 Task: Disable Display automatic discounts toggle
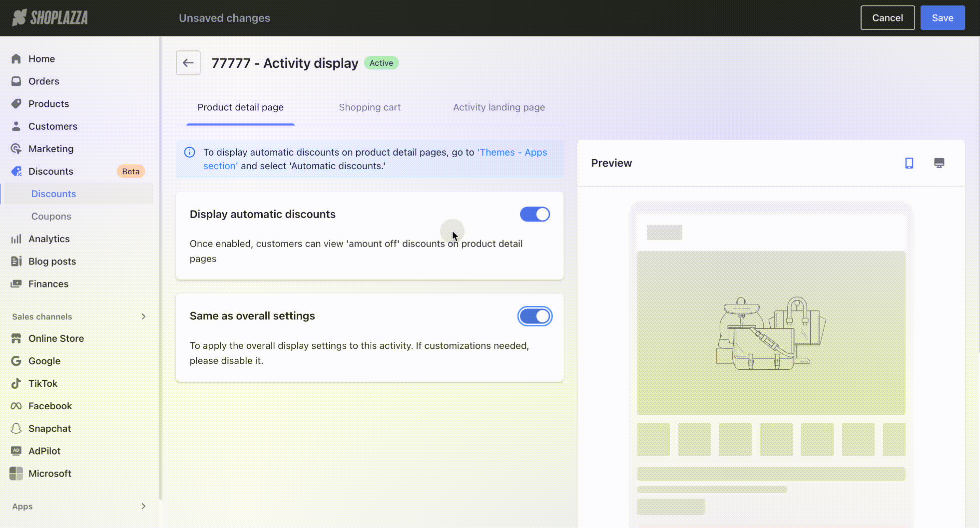(534, 214)
